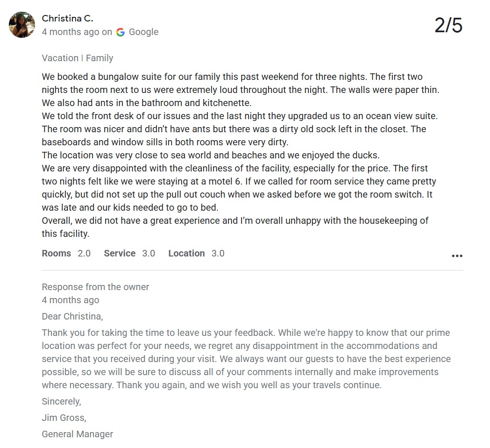Click the '4 months ago on' review date
This screenshot has height=448, width=490.
click(x=77, y=32)
